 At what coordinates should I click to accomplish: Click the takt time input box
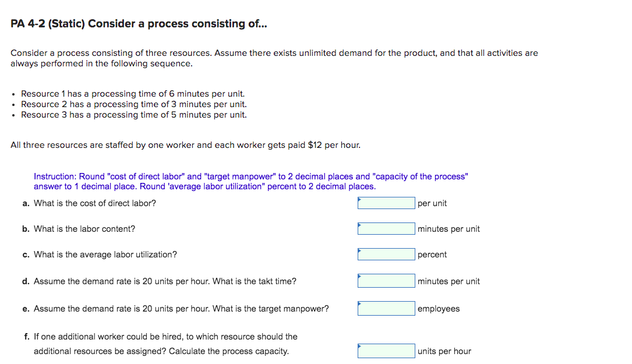pyautogui.click(x=386, y=281)
